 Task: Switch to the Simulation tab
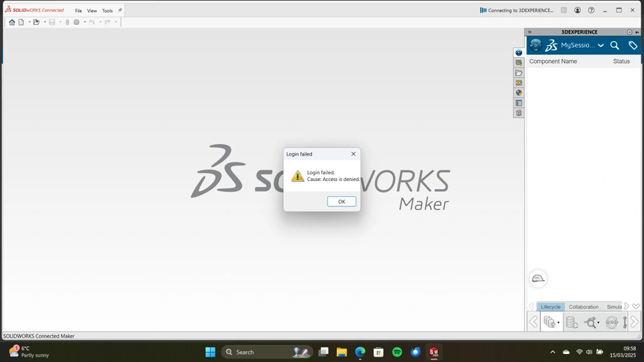614,307
